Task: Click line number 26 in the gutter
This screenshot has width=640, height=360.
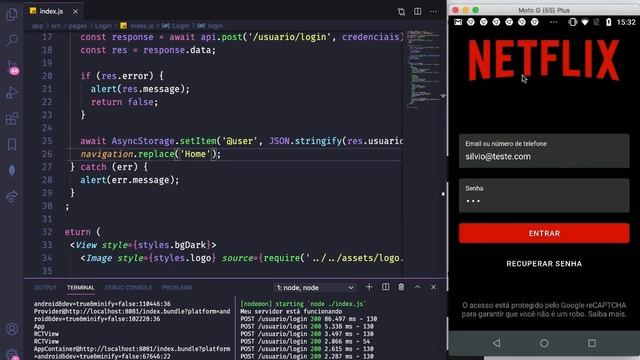Action: [x=47, y=154]
